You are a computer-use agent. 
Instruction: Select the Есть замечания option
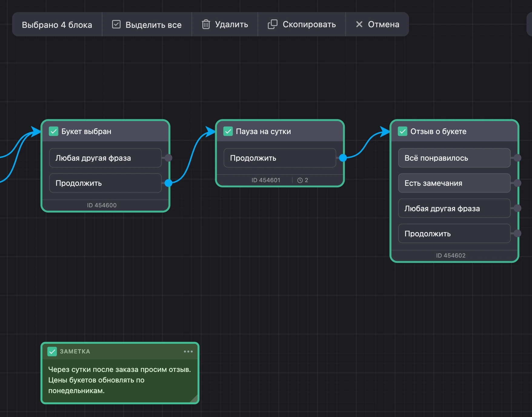(454, 183)
